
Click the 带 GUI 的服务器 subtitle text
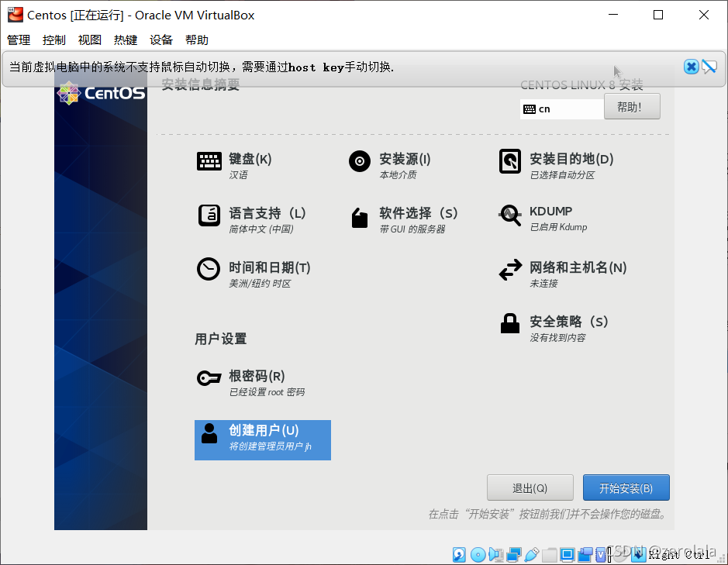pos(412,229)
